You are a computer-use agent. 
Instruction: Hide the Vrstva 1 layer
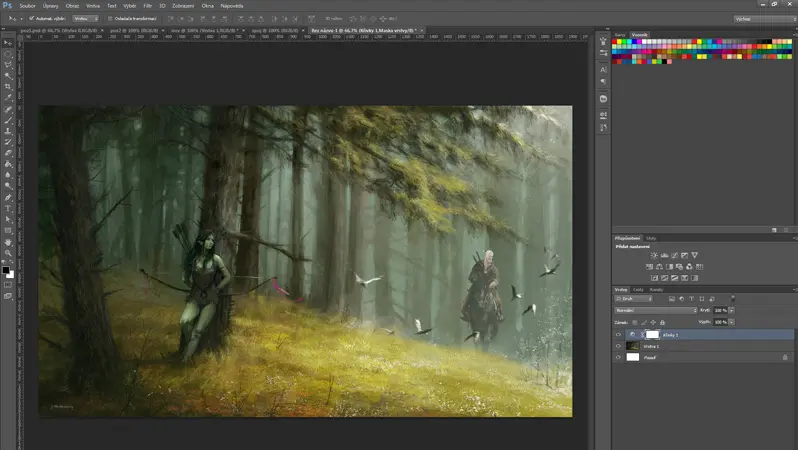click(x=618, y=346)
